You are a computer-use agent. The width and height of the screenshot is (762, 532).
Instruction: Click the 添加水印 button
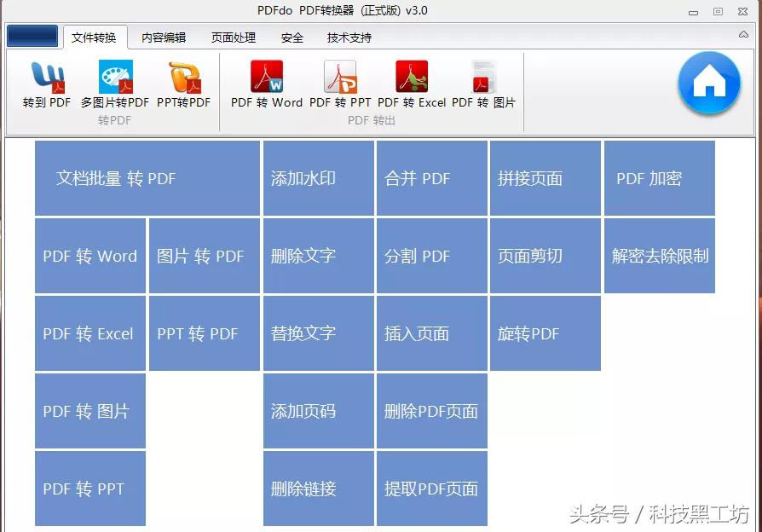click(x=318, y=178)
